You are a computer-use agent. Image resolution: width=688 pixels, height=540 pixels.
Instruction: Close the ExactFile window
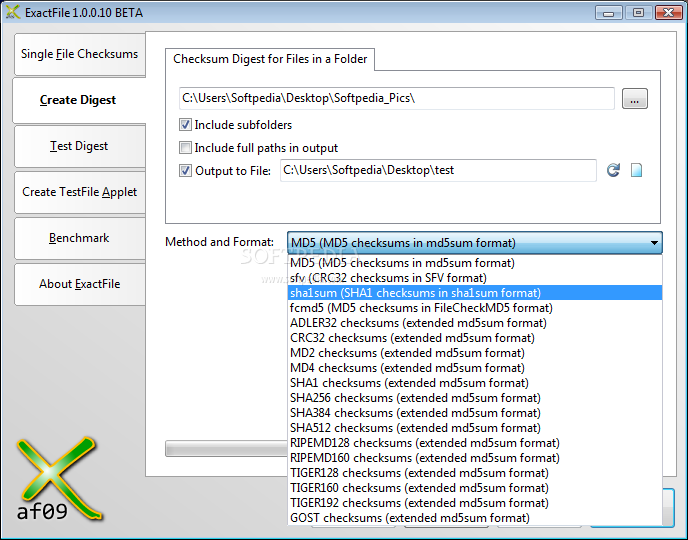point(668,12)
